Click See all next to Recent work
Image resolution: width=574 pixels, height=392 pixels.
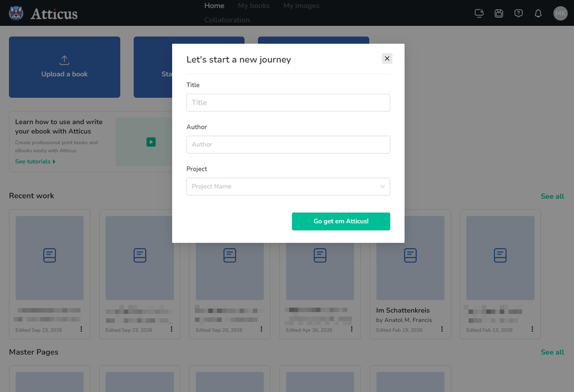[552, 197]
